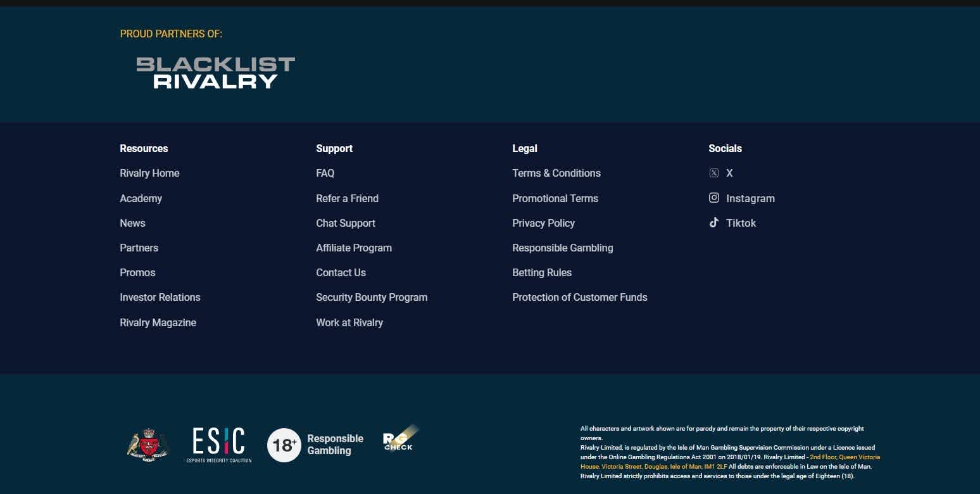
Task: Open Rivalry Magazine link
Action: [158, 322]
